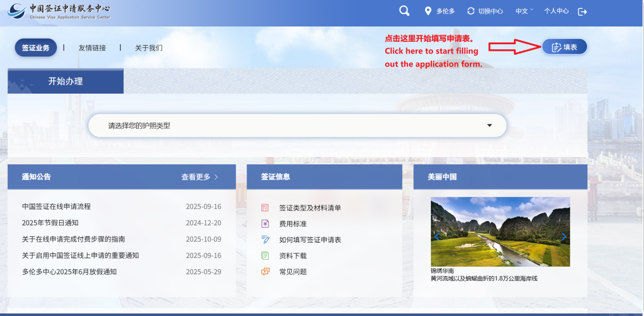Click 查看更多 in 通知公告
The image size is (644, 316).
(x=199, y=177)
